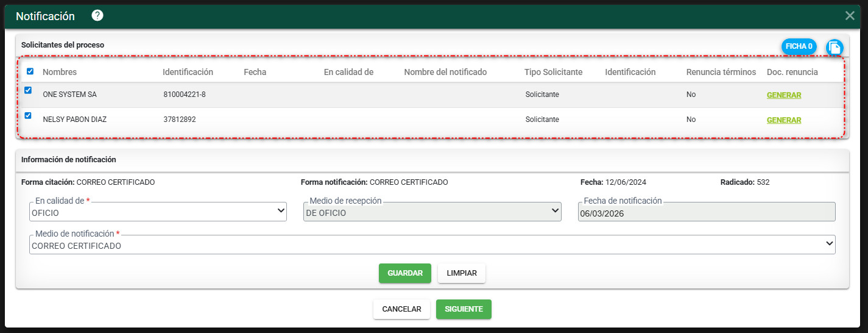Click the Tipo Solicitante column header

click(x=553, y=72)
